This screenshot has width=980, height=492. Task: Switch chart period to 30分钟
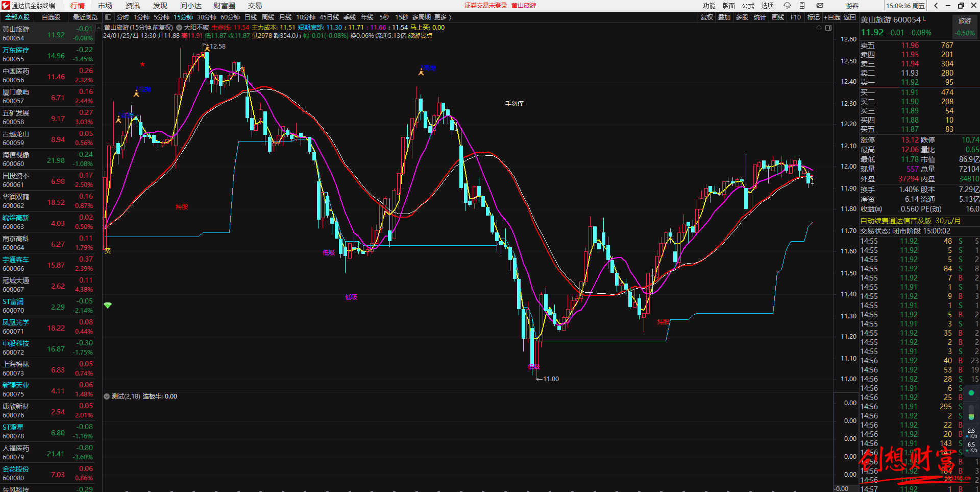(207, 17)
